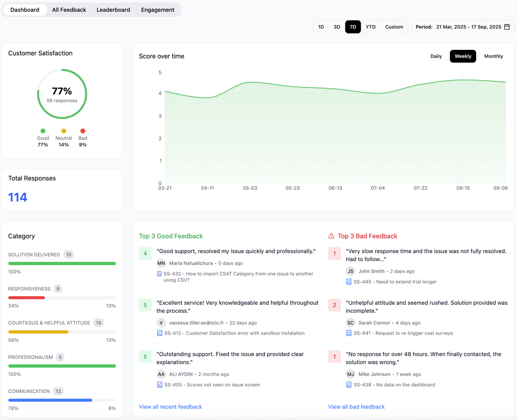Screen dimensions: 517x420
Task: Click the issue icon next to SS-405
Action: tap(160, 385)
